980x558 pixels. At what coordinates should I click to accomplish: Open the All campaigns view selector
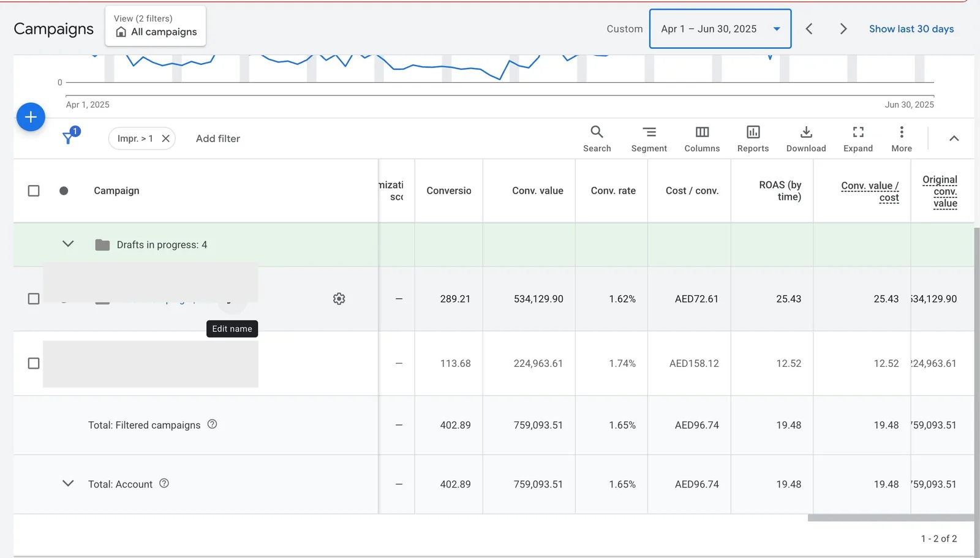(156, 26)
